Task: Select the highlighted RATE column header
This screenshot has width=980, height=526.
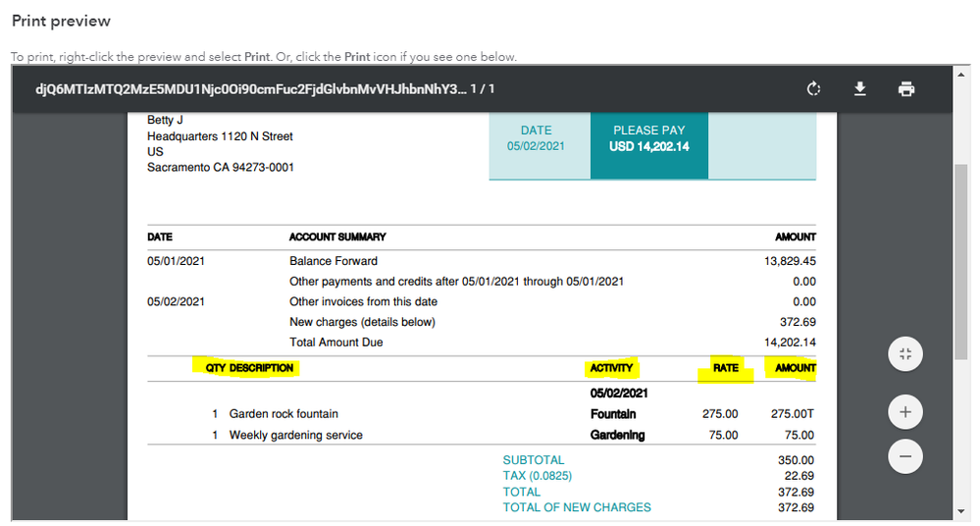Action: pyautogui.click(x=725, y=368)
